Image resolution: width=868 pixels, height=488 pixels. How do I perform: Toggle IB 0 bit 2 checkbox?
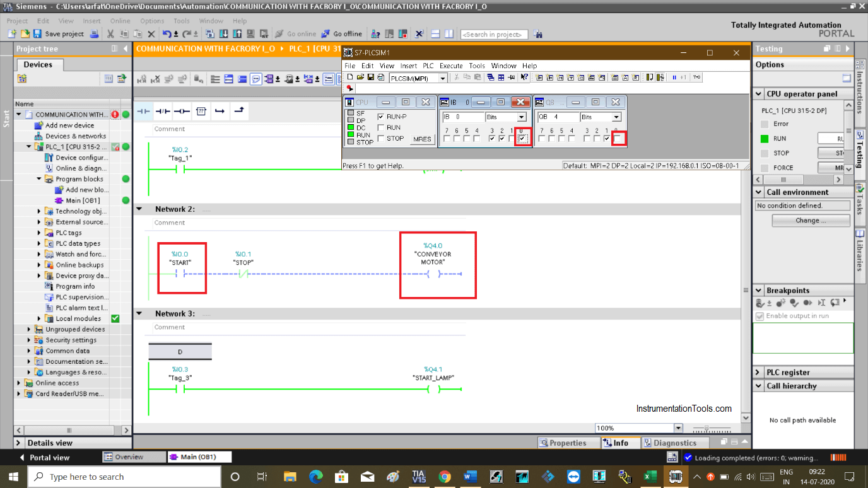[x=502, y=139]
